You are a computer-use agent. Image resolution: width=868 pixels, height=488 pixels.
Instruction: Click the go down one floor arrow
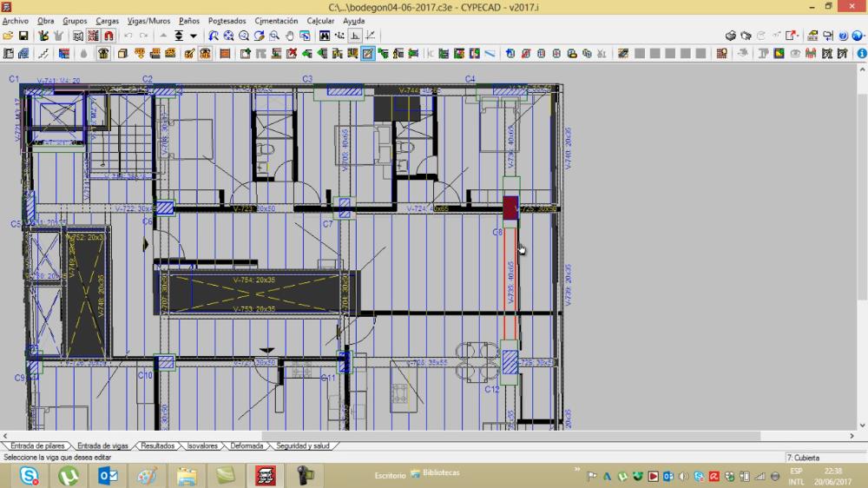(x=194, y=36)
